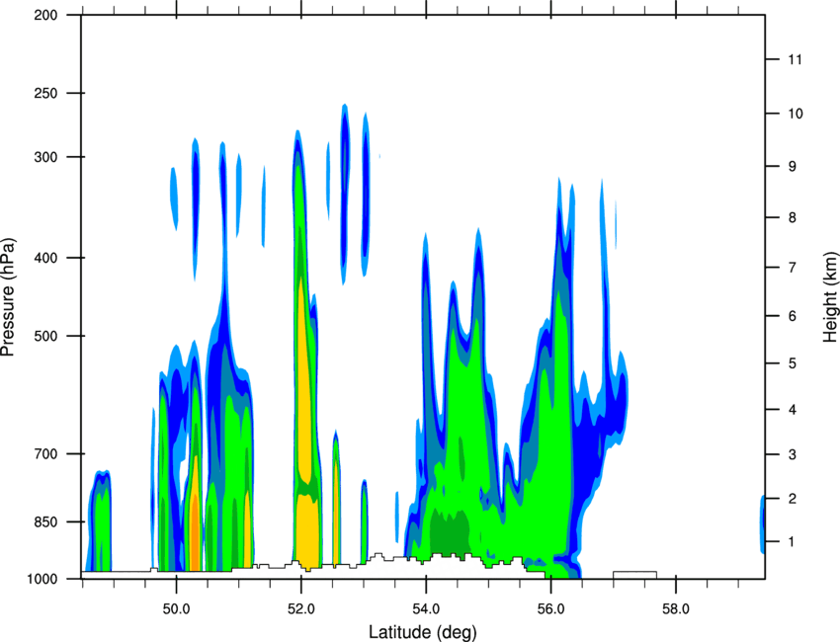Select the 200 pressure tick label

[x=45, y=15]
